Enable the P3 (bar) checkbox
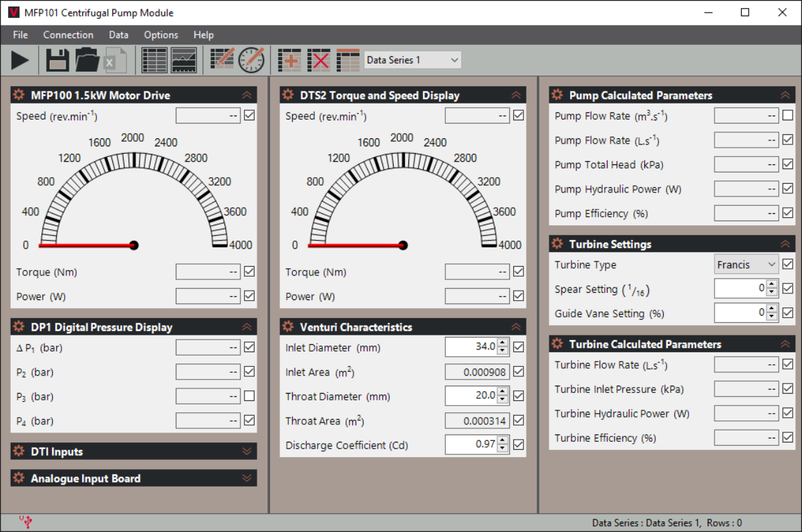Screen dimensions: 802x532 tap(249, 396)
